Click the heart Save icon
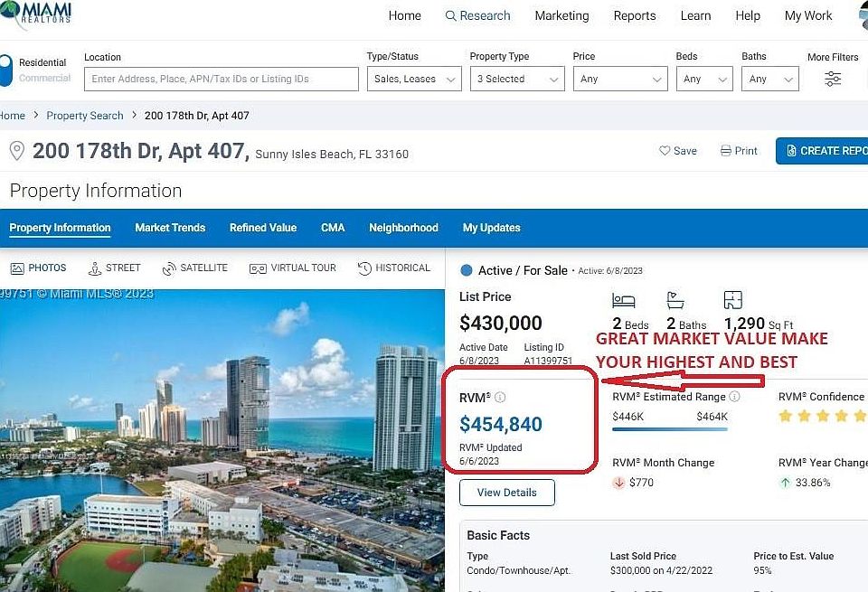 665,151
